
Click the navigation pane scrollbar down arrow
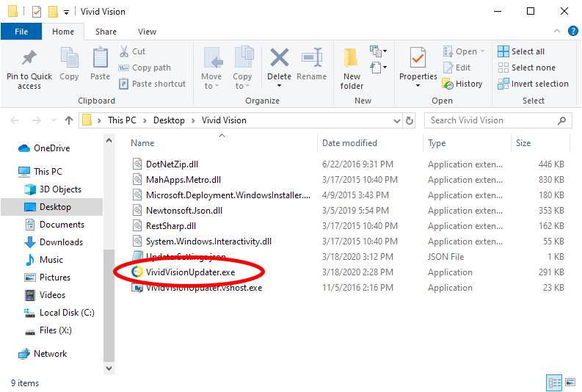[109, 369]
